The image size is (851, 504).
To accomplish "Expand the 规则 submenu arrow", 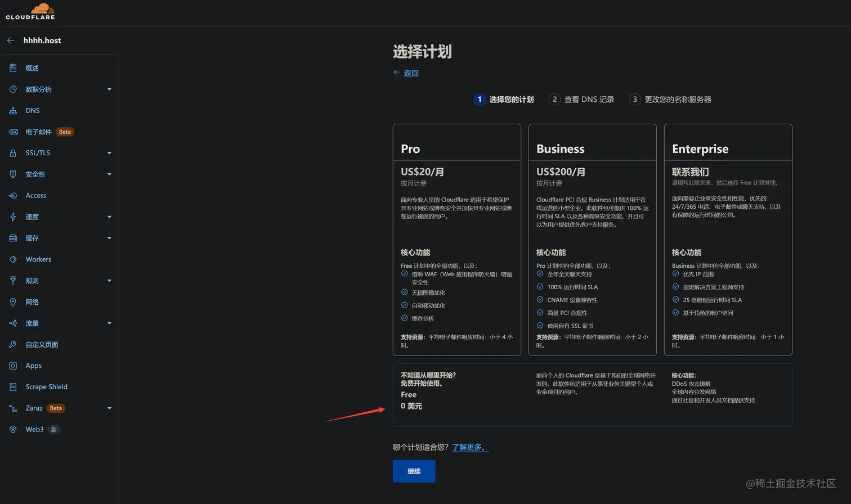I will 109,281.
